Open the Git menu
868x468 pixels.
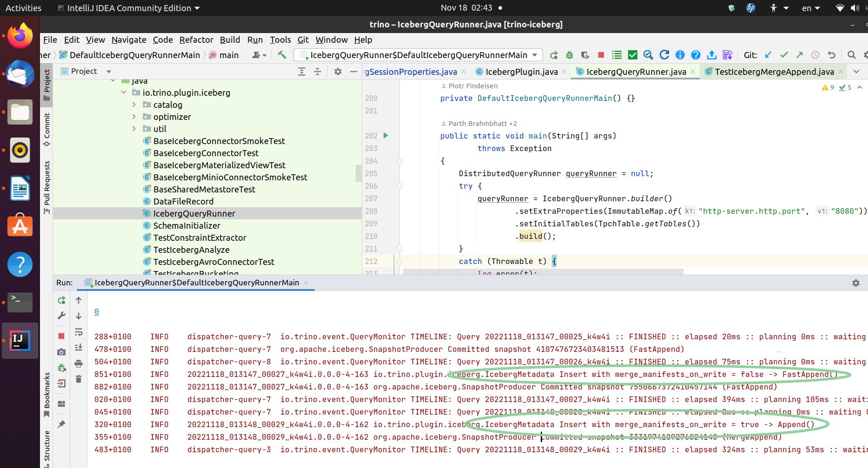click(x=303, y=40)
